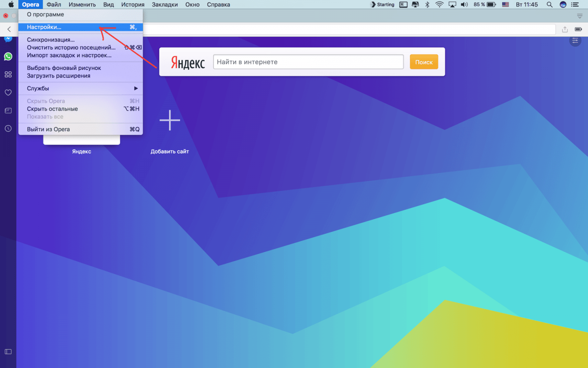Viewport: 588px width, 368px height.
Task: Open the personal news sidebar icon
Action: (x=8, y=110)
